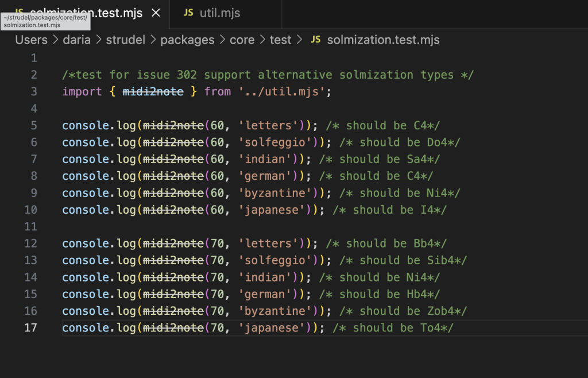This screenshot has width=588, height=378.
Task: Click the import keyword on line 3
Action: (82, 91)
